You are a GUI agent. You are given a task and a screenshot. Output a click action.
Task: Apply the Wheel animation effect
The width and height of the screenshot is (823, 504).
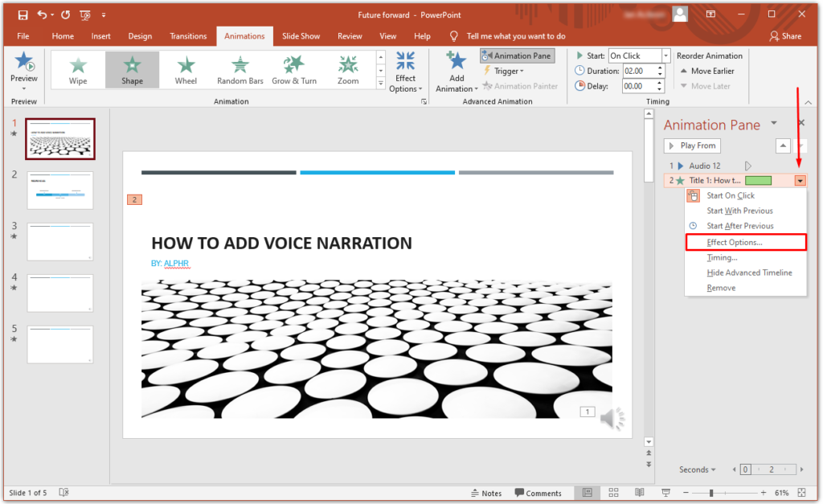click(186, 70)
